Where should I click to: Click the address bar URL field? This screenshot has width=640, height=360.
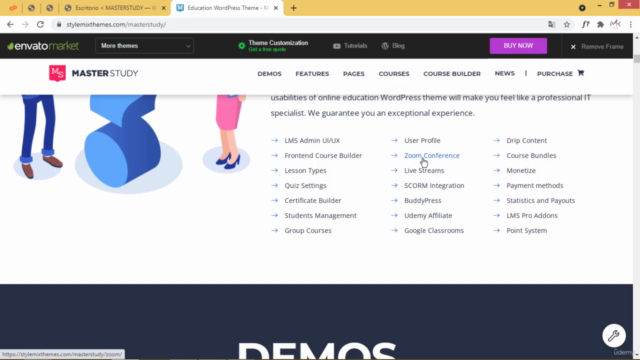(302, 24)
